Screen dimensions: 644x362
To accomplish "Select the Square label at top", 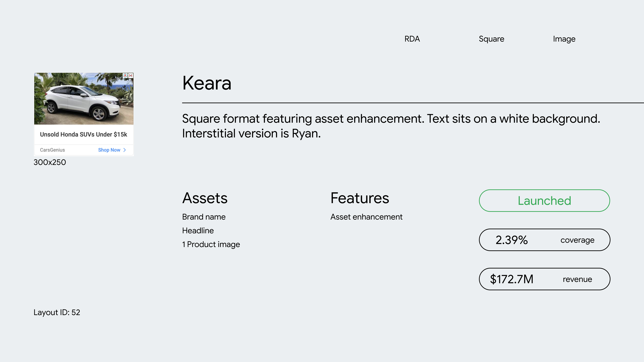I will (x=492, y=39).
